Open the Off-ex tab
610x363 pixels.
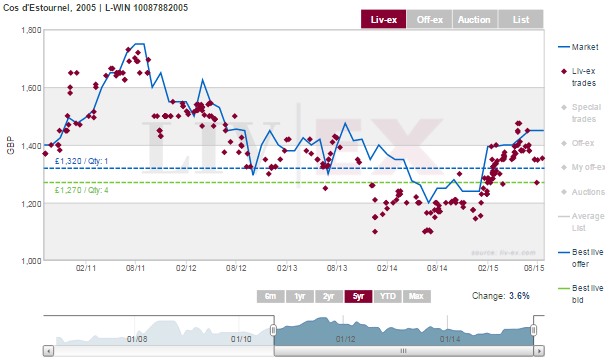click(x=429, y=19)
